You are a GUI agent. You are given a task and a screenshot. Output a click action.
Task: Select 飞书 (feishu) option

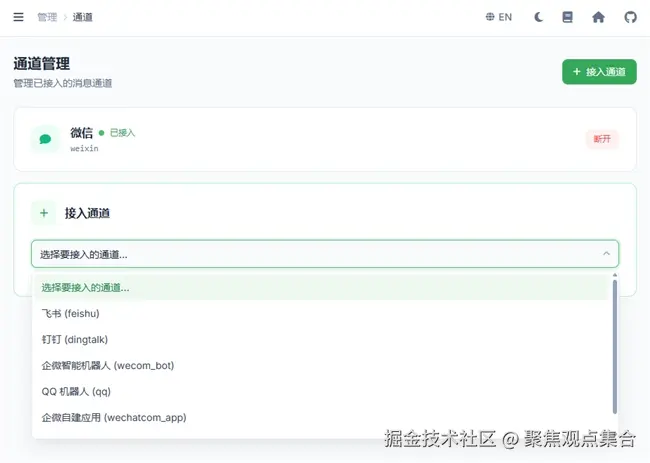tap(321, 313)
